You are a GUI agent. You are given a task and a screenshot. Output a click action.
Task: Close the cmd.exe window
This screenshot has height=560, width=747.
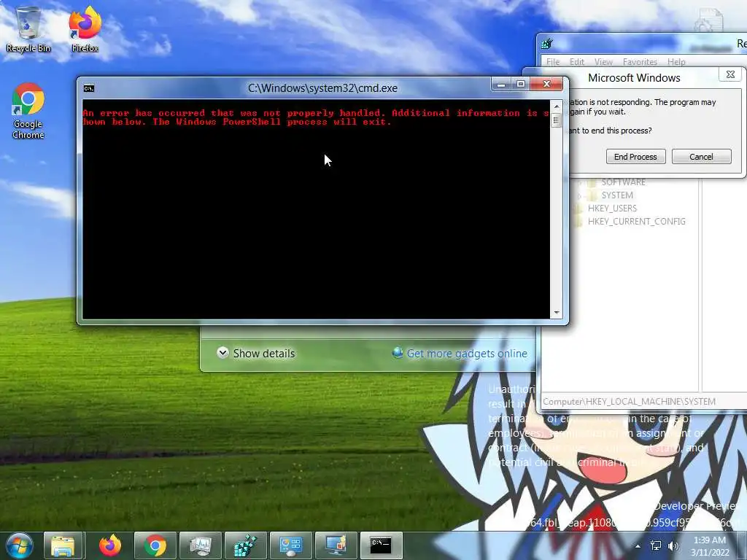[546, 85]
